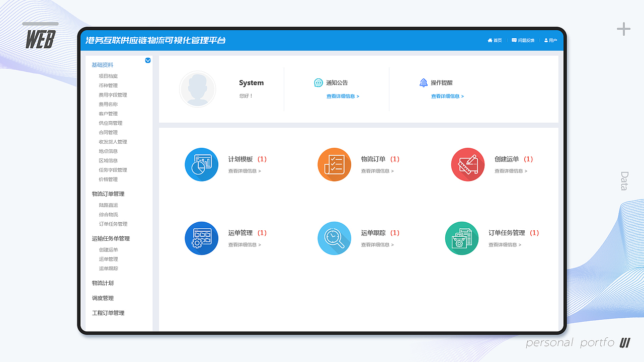Open 费用名称 in sidebar
The width and height of the screenshot is (644, 362).
point(108,105)
